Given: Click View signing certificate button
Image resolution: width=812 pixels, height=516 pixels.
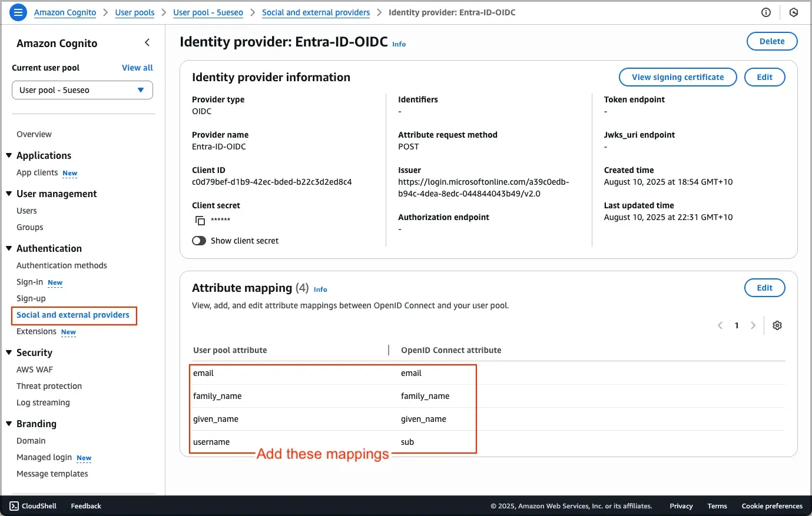Looking at the screenshot, I should point(678,77).
